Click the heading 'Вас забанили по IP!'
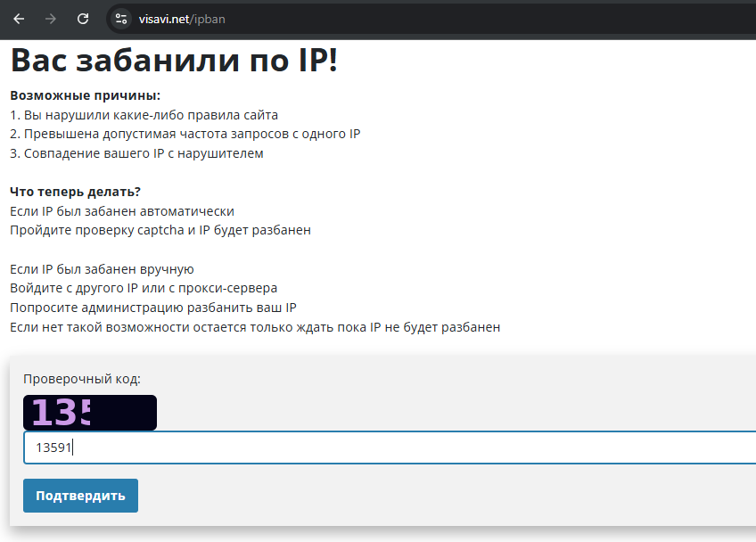The height and width of the screenshot is (542, 756). [x=174, y=61]
